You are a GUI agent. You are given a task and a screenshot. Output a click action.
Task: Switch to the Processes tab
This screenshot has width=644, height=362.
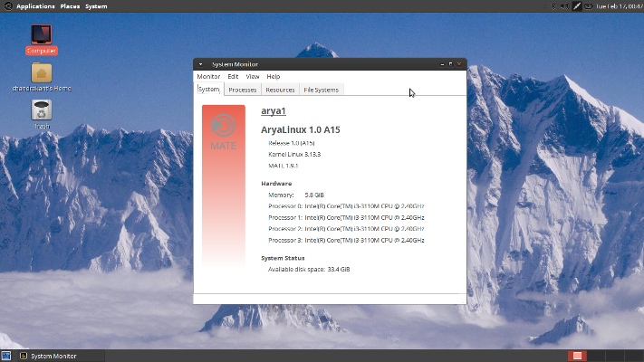point(242,90)
